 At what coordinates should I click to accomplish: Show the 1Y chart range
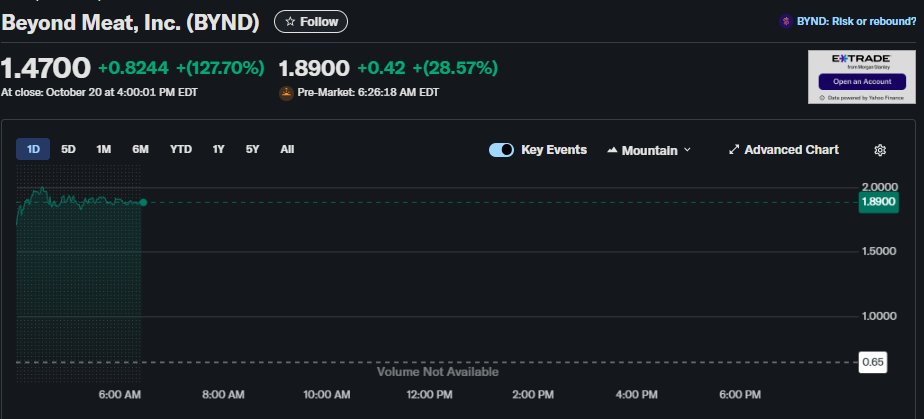click(219, 150)
